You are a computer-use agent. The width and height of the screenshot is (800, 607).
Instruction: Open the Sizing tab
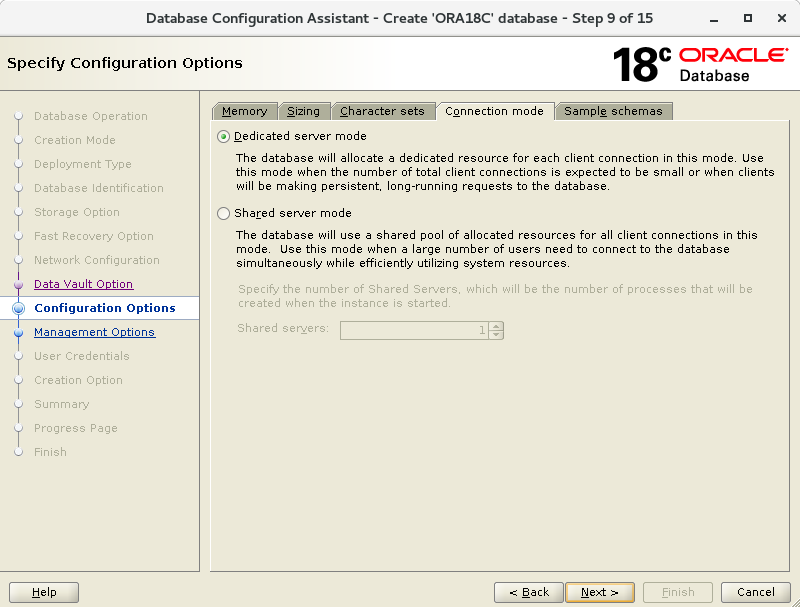[x=304, y=111]
